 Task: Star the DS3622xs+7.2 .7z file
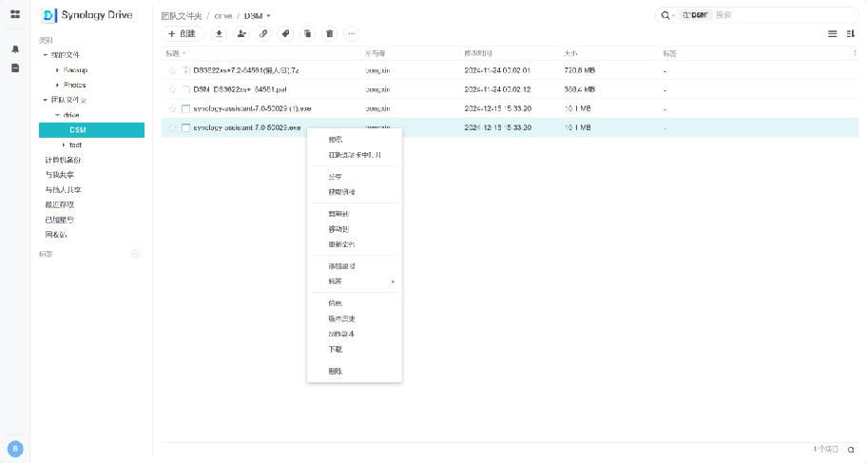pyautogui.click(x=172, y=70)
